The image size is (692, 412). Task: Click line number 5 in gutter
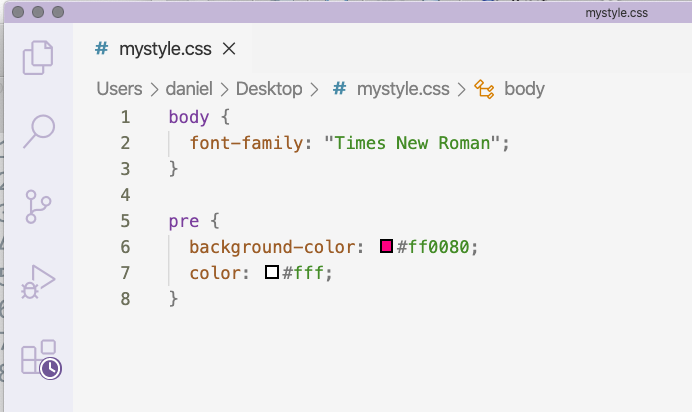pyautogui.click(x=125, y=221)
